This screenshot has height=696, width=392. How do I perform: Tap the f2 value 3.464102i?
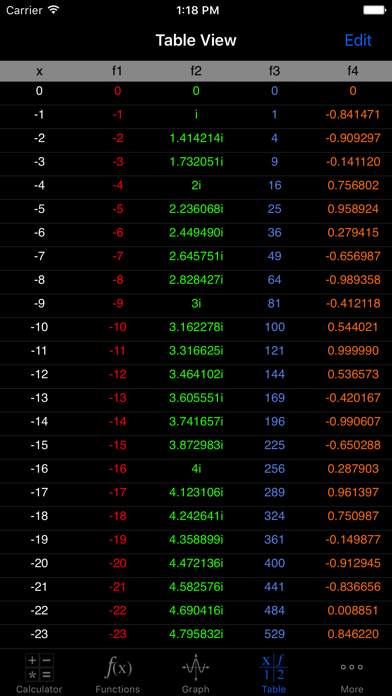pos(196,374)
